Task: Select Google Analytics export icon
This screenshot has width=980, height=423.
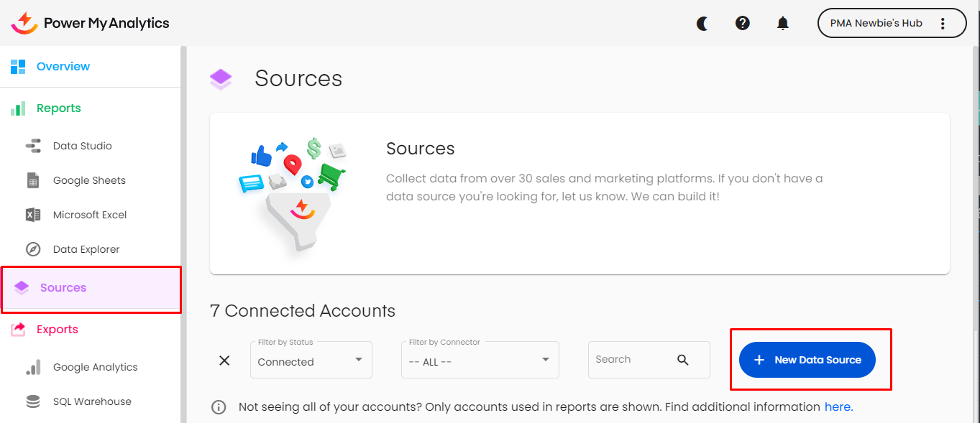Action: click(x=33, y=367)
